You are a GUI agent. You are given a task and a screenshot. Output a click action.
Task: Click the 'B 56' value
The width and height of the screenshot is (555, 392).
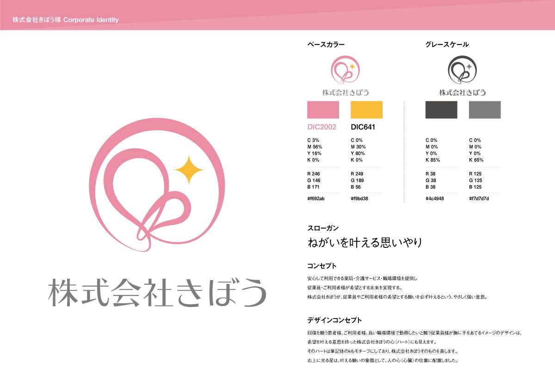click(357, 187)
